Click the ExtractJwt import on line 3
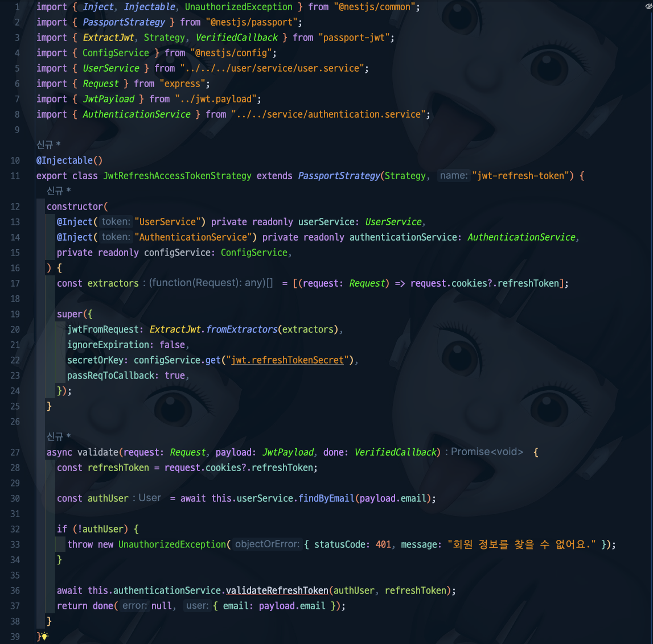Screen dimensions: 653x644 point(108,38)
